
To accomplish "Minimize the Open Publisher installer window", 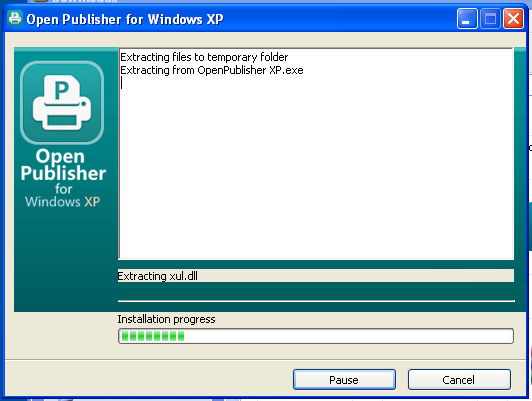I will (x=467, y=19).
